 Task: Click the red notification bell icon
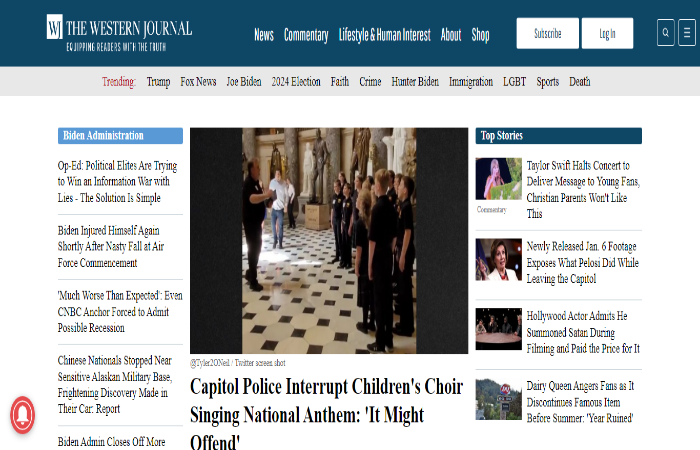23,415
